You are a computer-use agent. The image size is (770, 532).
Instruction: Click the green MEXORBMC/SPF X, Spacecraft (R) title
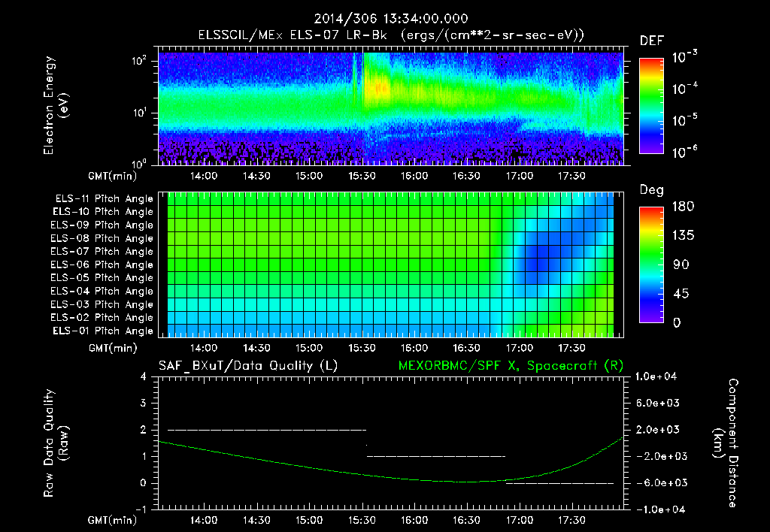511,366
